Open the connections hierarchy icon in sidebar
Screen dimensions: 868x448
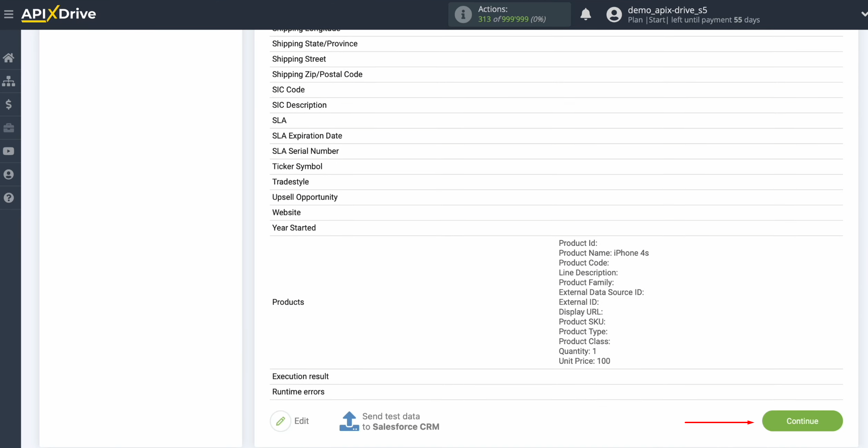point(9,81)
